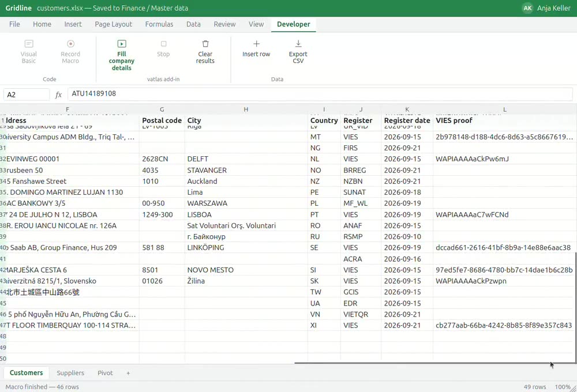Screen dimensions: 577x392
Task: Switch to the Home tab
Action: (x=42, y=24)
